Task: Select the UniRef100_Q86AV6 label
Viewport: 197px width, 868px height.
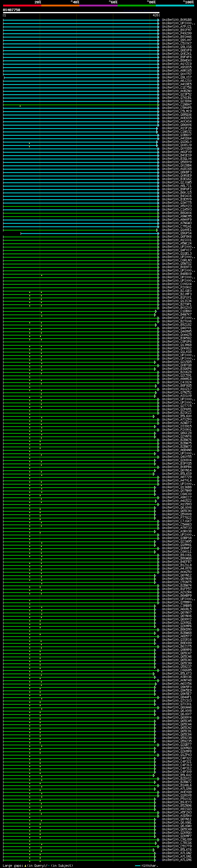Action: tap(177, 125)
